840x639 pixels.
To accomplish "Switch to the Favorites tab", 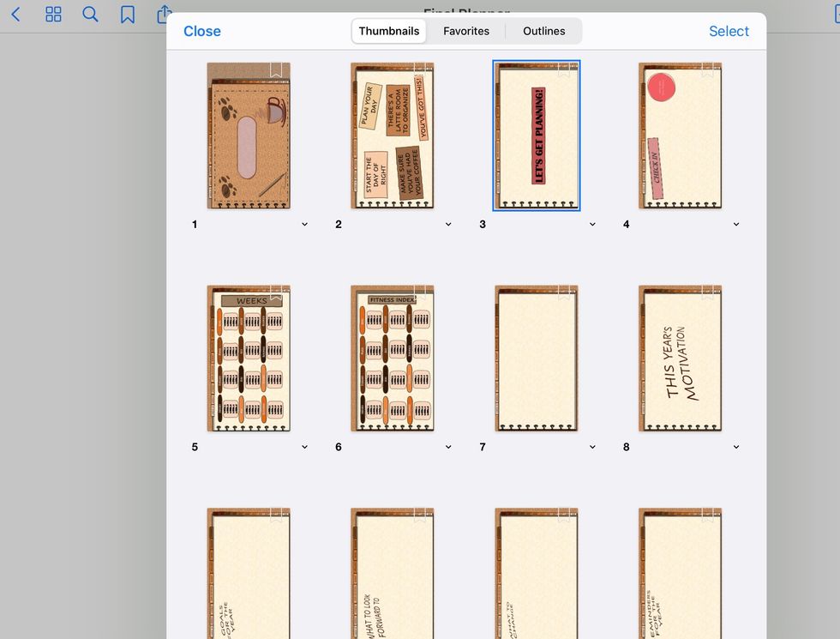I will (x=466, y=31).
